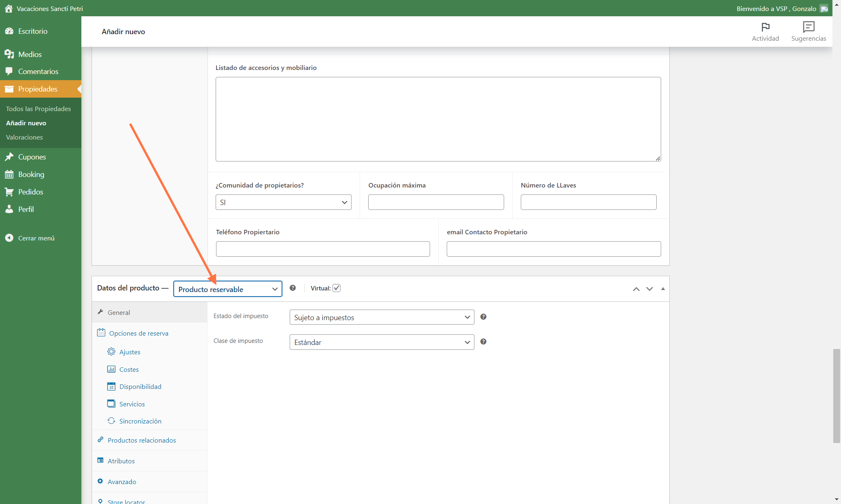
Task: Click the Escritorio dashboard icon
Action: (x=9, y=31)
